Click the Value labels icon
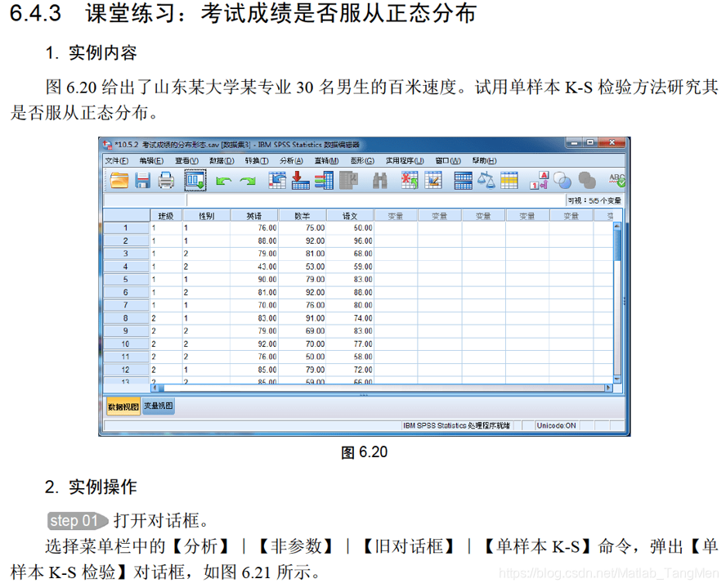Viewport: 726px width, 588px height. pos(539,181)
